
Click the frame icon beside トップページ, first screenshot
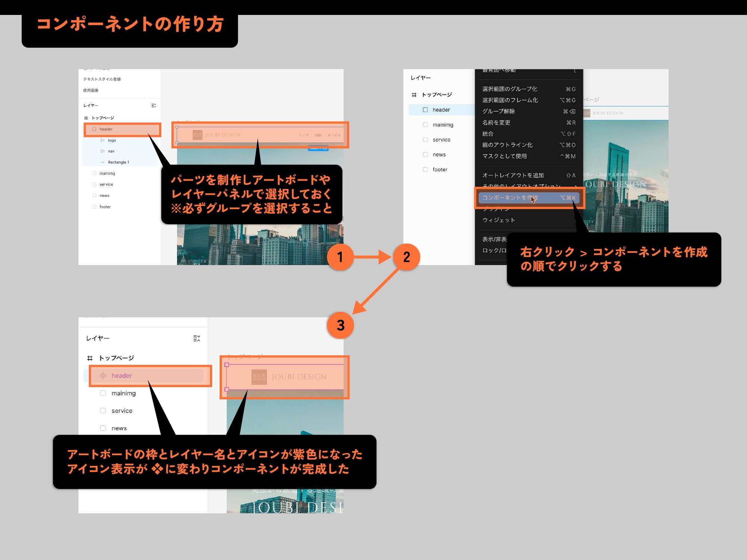click(86, 118)
